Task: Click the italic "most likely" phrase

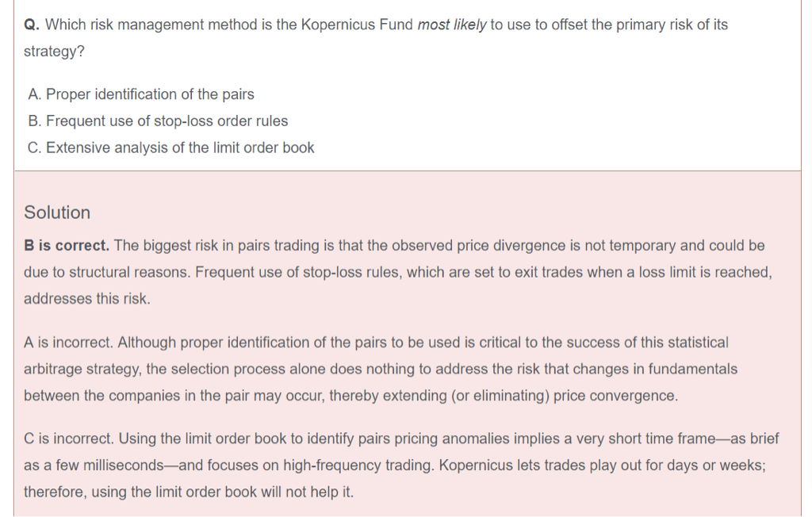Action: point(451,25)
